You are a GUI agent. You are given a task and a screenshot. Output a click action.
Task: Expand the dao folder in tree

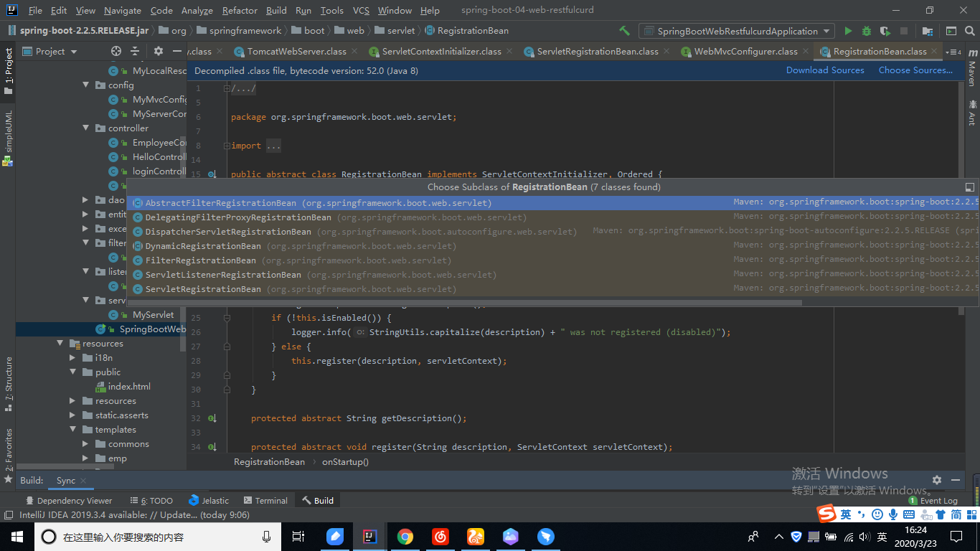[85, 200]
